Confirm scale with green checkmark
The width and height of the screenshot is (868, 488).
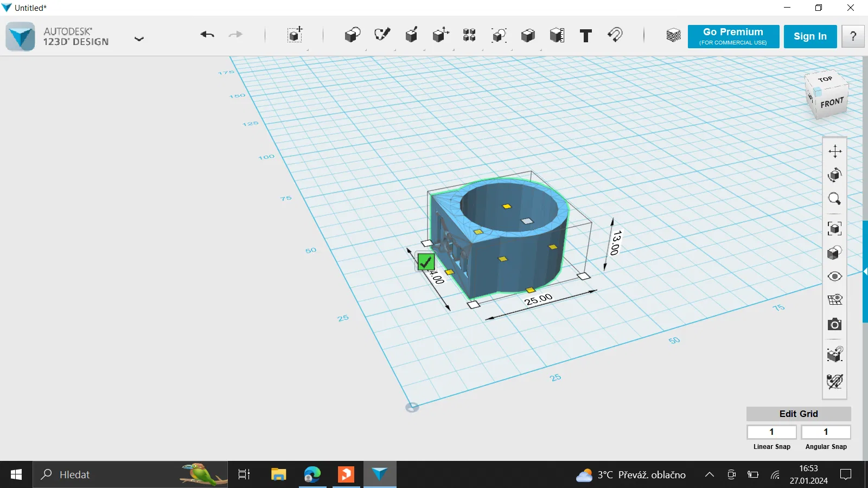426,262
